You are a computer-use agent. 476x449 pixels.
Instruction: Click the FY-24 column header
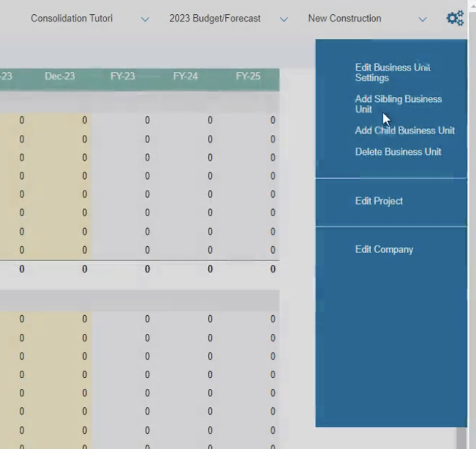(185, 76)
